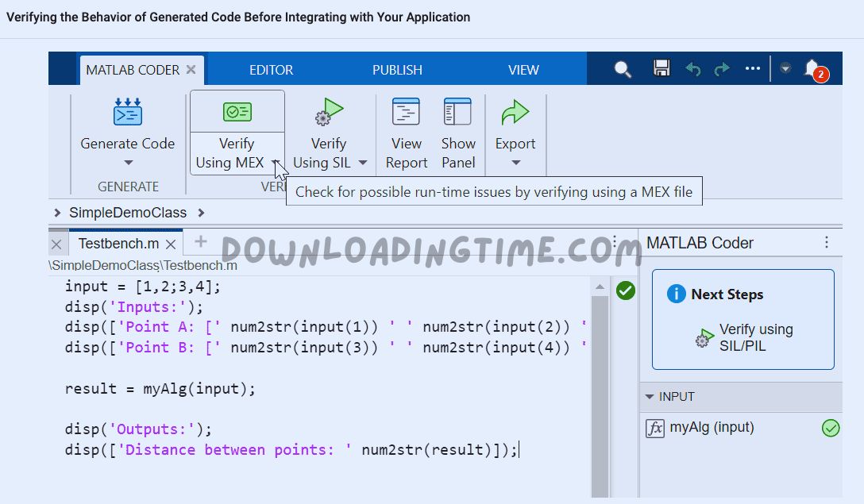Image resolution: width=864 pixels, height=504 pixels.
Task: Close the MATLAB CODER tab
Action: (x=191, y=70)
